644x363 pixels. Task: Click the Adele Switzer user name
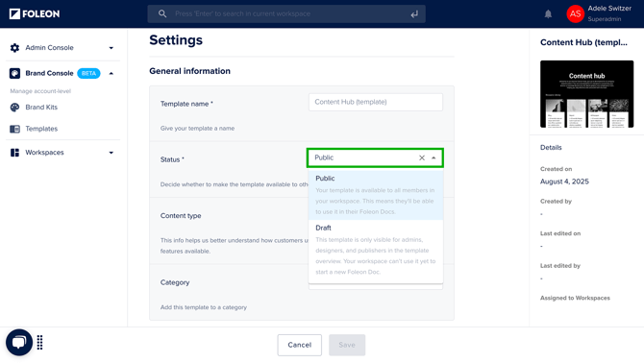pos(609,9)
